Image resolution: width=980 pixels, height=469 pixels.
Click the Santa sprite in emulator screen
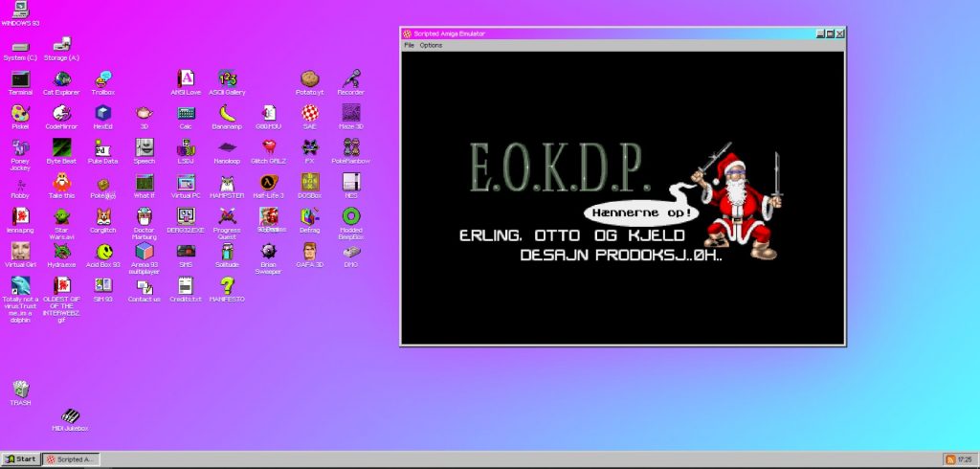click(736, 201)
